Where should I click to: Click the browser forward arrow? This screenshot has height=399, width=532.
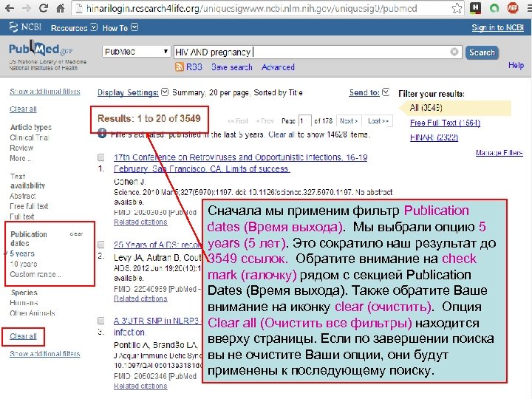click(26, 8)
